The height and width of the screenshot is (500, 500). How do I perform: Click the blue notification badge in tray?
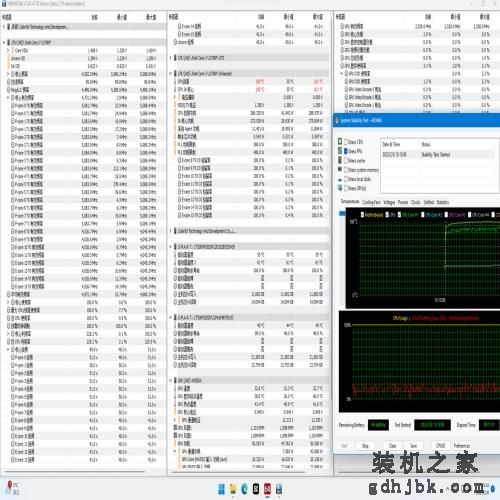(x=493, y=488)
